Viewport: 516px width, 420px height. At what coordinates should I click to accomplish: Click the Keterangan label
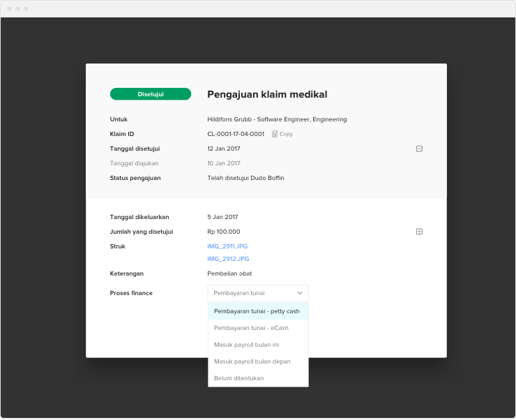pyautogui.click(x=127, y=273)
